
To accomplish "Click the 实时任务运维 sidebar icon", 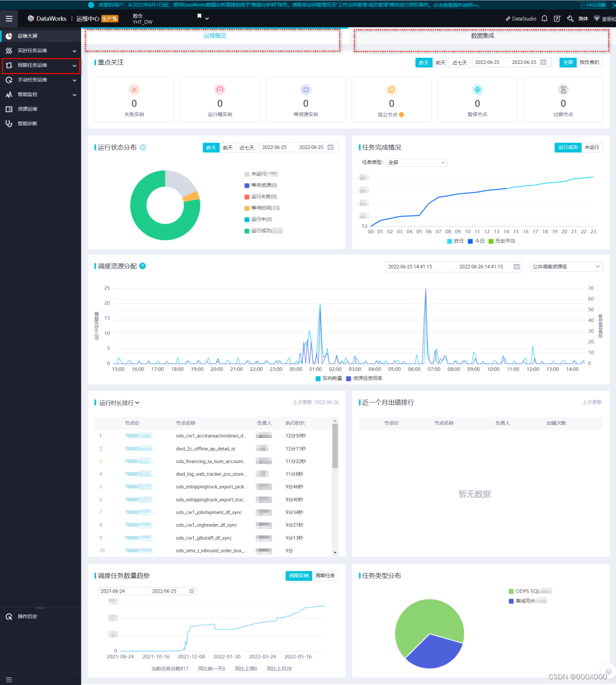I will 9,51.
